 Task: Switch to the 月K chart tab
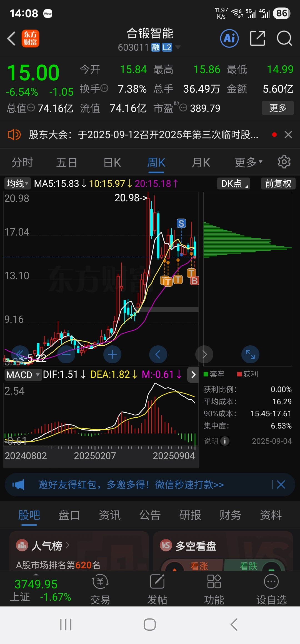pyautogui.click(x=201, y=163)
